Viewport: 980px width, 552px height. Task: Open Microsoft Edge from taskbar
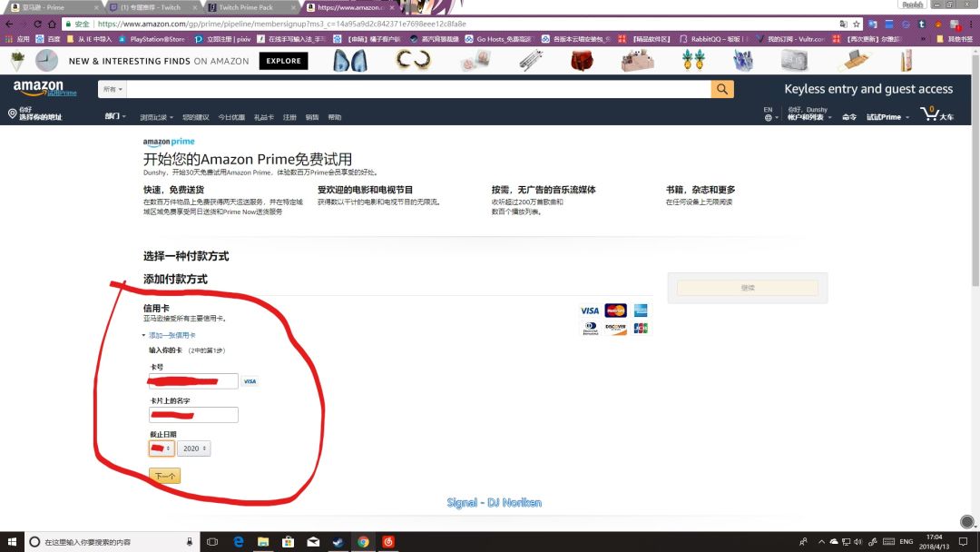pyautogui.click(x=238, y=542)
